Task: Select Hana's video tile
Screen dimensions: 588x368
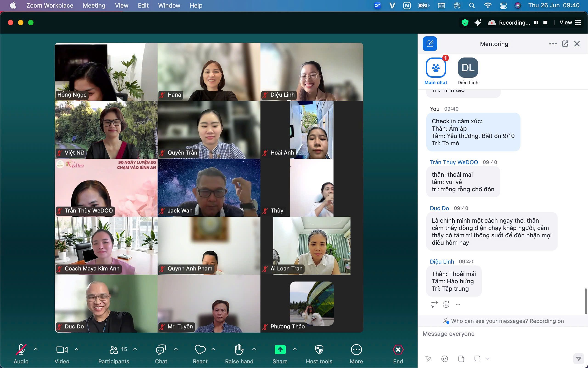Action: coord(209,72)
